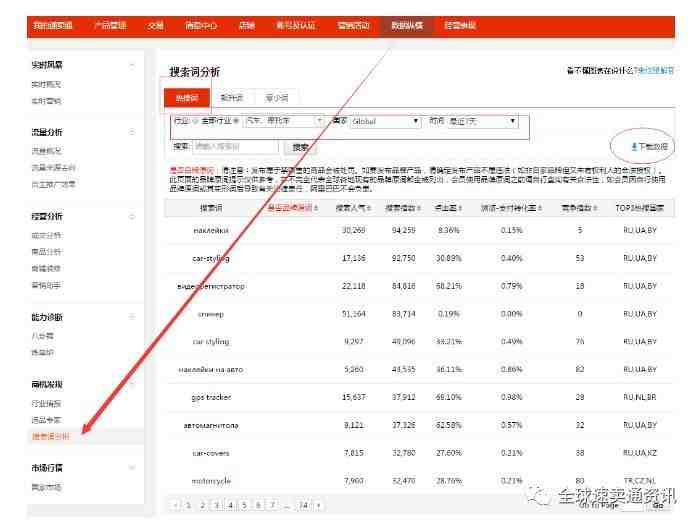699x526 pixels.
Task: Collapse the 实时风暴 sidebar section
Action: tap(132, 65)
